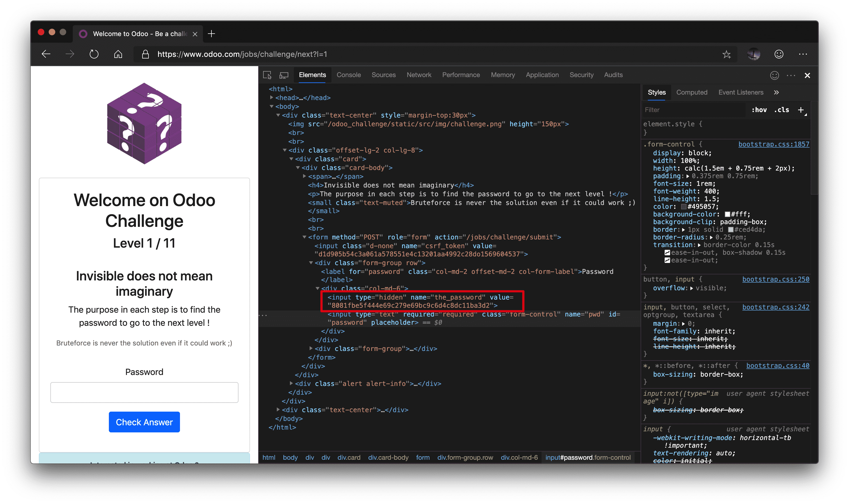Screen dimensions: 849x504
Task: Expand border-radius shorthand triangle
Action: coord(711,238)
